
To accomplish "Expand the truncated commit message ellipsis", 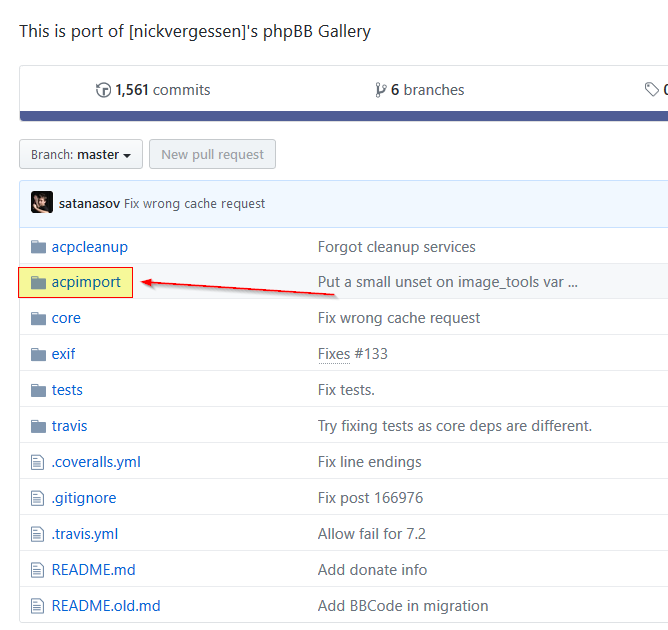I will [572, 283].
